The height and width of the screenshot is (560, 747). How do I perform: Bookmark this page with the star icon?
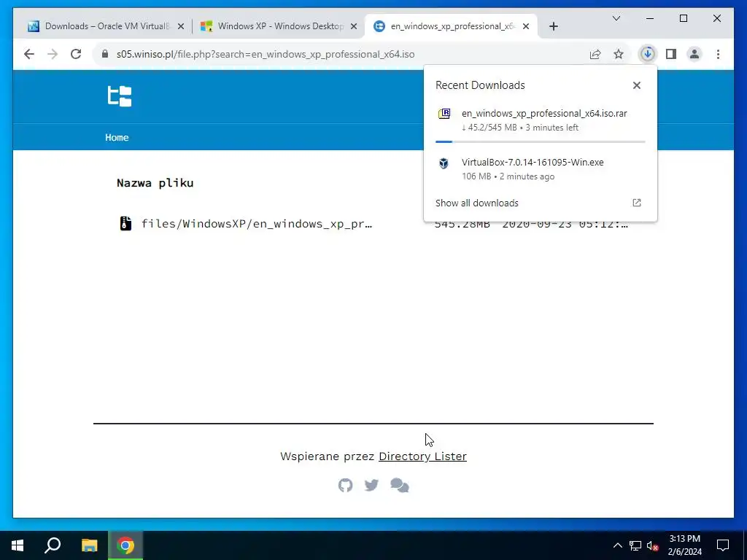coord(619,54)
